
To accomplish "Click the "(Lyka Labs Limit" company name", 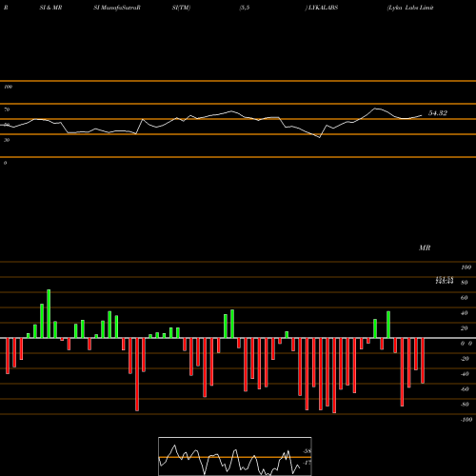I will 410,8.
